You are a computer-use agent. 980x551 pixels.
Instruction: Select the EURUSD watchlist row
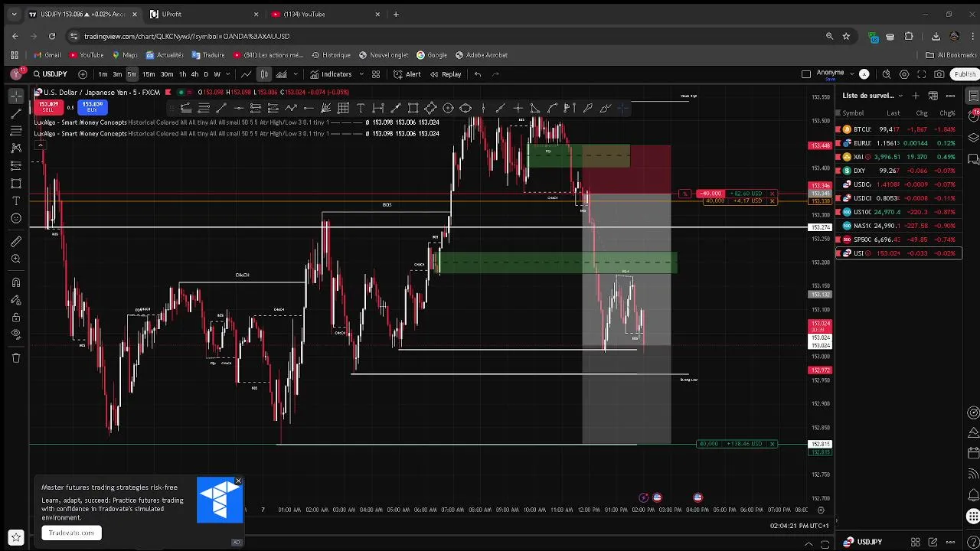[x=899, y=143]
